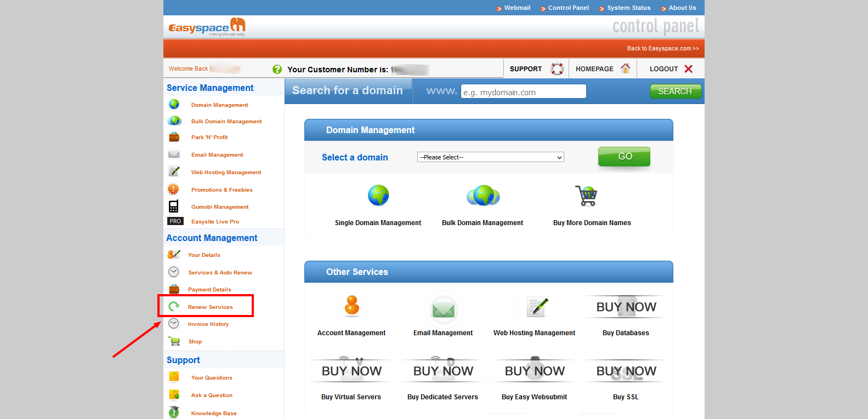Image resolution: width=868 pixels, height=419 pixels.
Task: Focus the domain search text field
Action: (523, 92)
